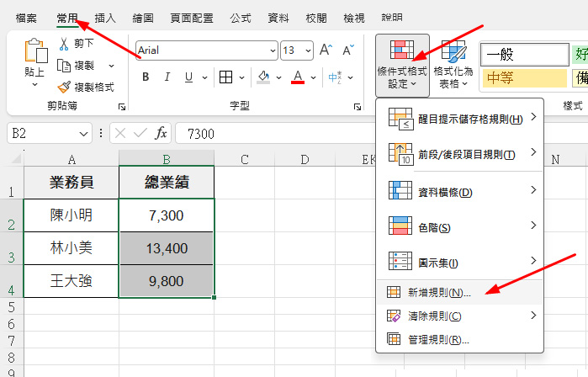The width and height of the screenshot is (588, 377).
Task: Toggle Underline formatting
Action: pyautogui.click(x=188, y=77)
